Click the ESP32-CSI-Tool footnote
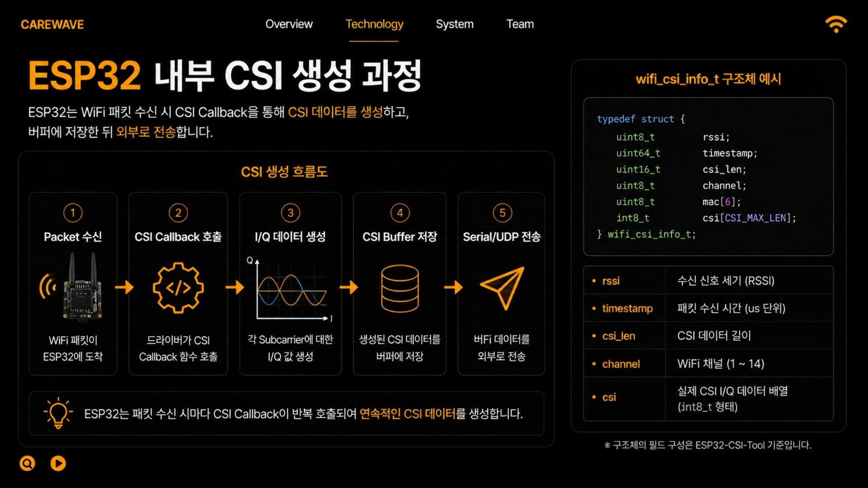The height and width of the screenshot is (488, 868). coord(708,445)
